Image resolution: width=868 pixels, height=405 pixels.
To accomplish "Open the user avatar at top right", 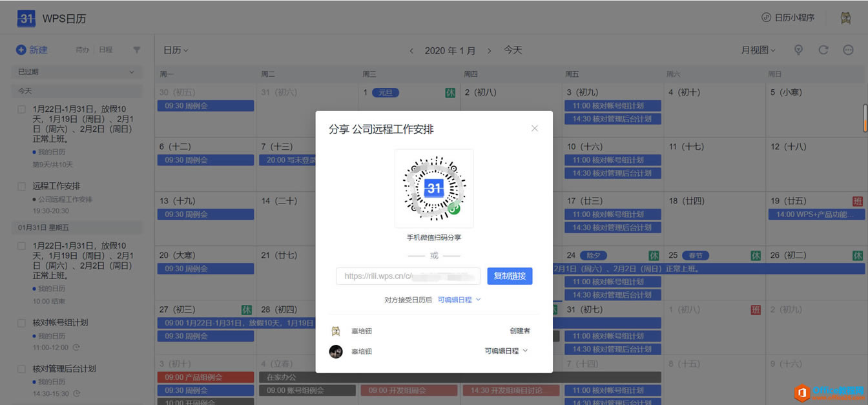I will point(845,18).
